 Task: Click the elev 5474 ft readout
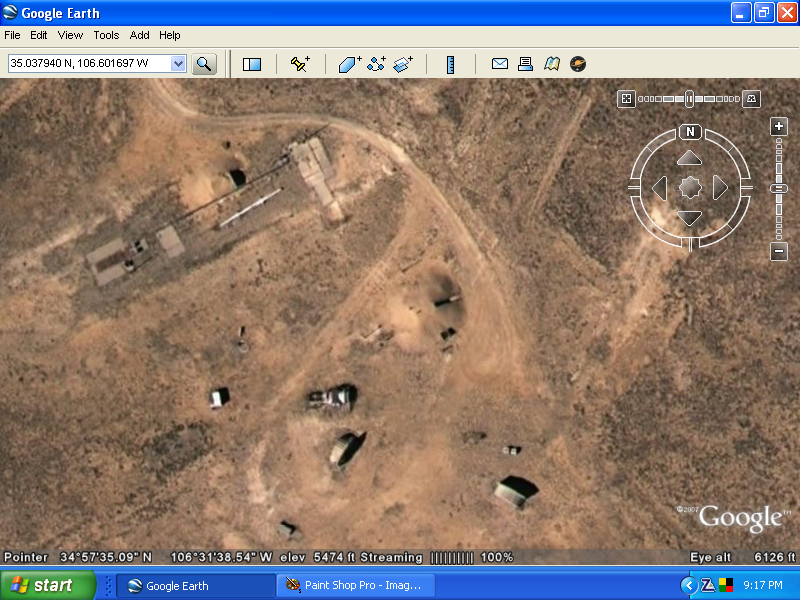pyautogui.click(x=318, y=557)
